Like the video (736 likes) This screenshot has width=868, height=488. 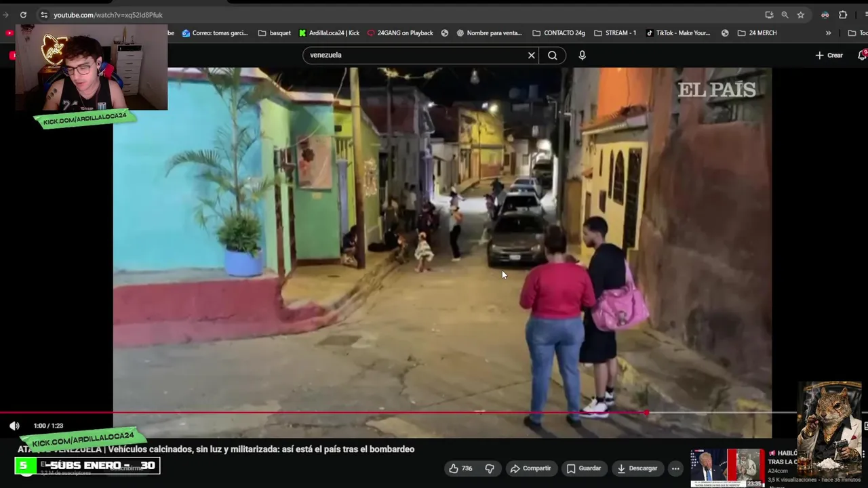pos(461,468)
